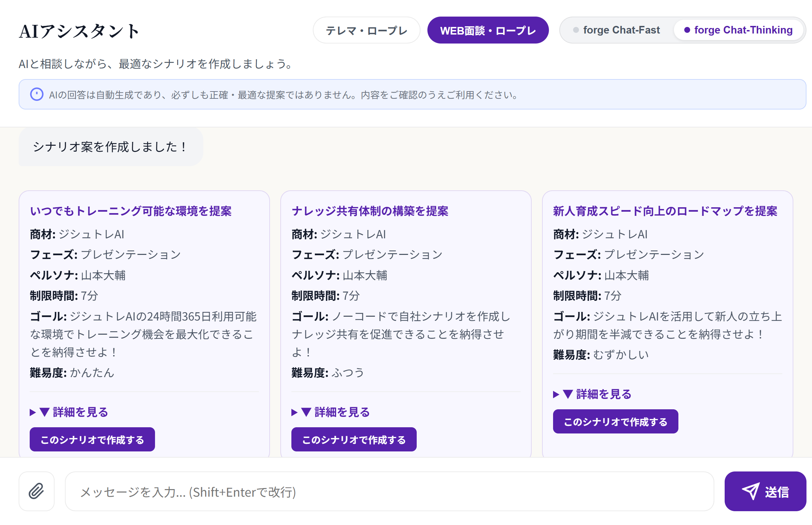The height and width of the screenshot is (525, 812).
Task: Click the message input field
Action: [387, 491]
